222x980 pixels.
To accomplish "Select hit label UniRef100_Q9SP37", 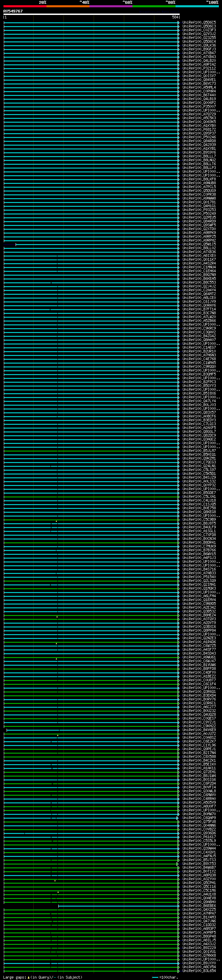I will 199,133.
